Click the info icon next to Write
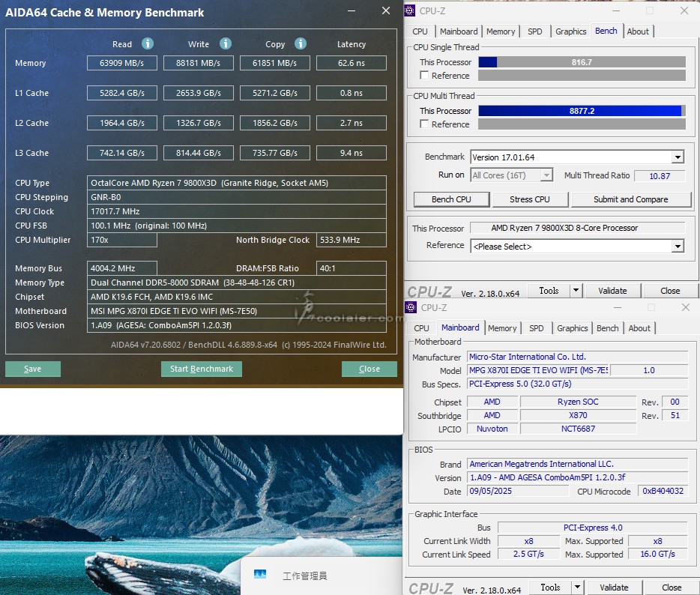The height and width of the screenshot is (595, 700). [x=226, y=44]
